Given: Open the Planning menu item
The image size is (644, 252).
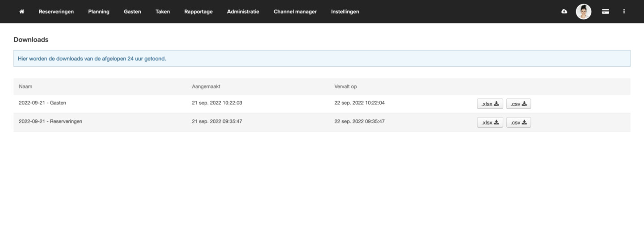Looking at the screenshot, I should point(99,12).
